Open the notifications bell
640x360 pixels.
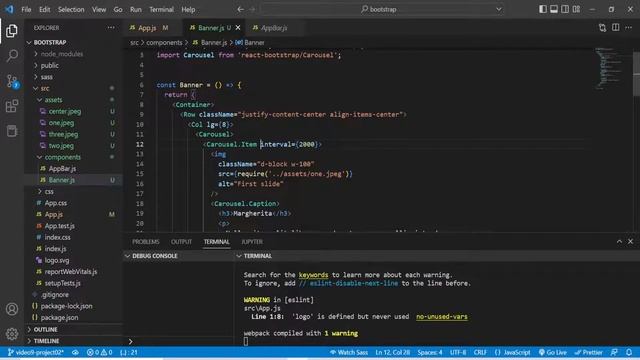(x=629, y=352)
